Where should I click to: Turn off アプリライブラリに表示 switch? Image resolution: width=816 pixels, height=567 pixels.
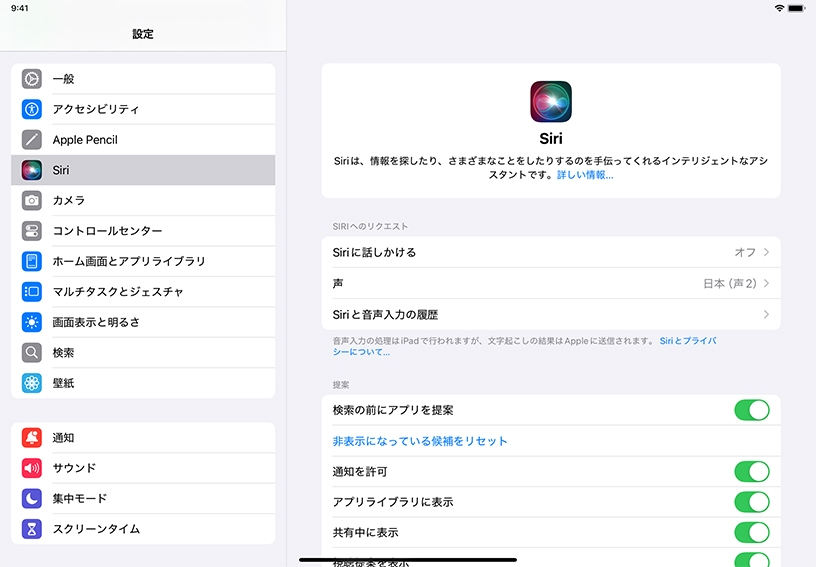752,502
